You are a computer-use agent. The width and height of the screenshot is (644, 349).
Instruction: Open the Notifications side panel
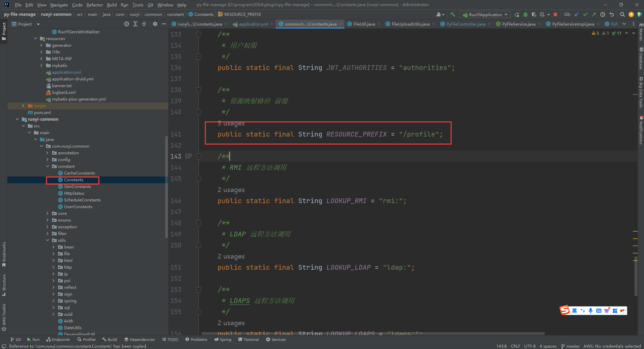click(641, 130)
